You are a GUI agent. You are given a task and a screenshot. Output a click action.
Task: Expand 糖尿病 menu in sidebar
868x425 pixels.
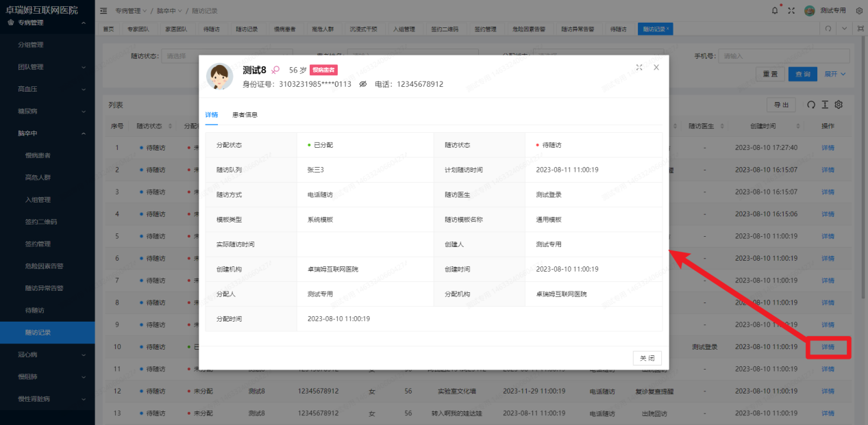click(x=47, y=111)
